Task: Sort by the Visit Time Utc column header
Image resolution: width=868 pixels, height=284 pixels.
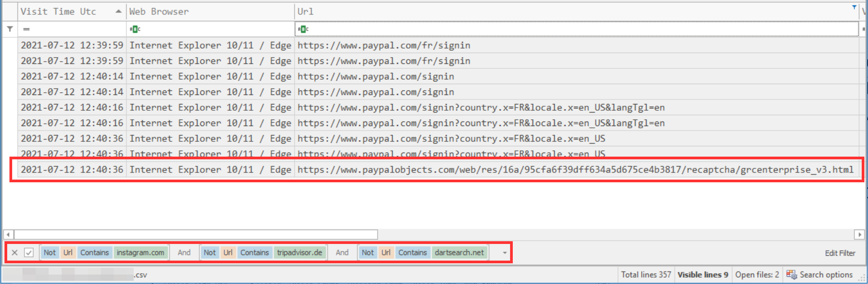Action: tap(72, 12)
